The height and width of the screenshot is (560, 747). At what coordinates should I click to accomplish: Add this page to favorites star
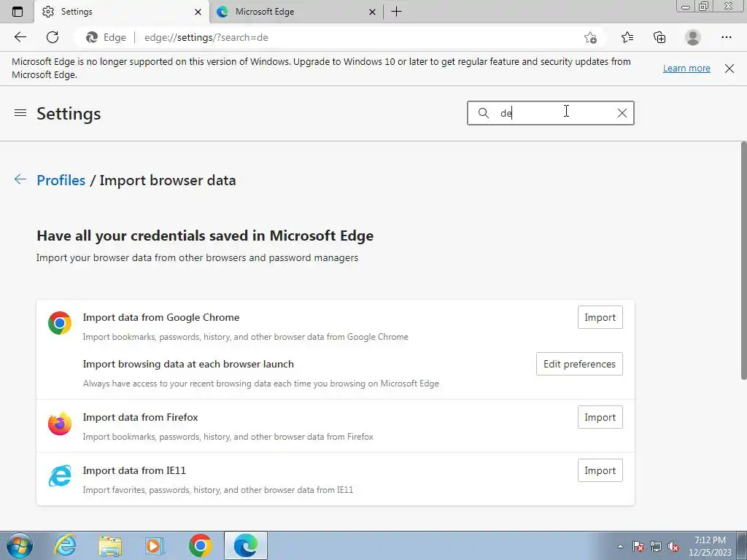coord(590,38)
